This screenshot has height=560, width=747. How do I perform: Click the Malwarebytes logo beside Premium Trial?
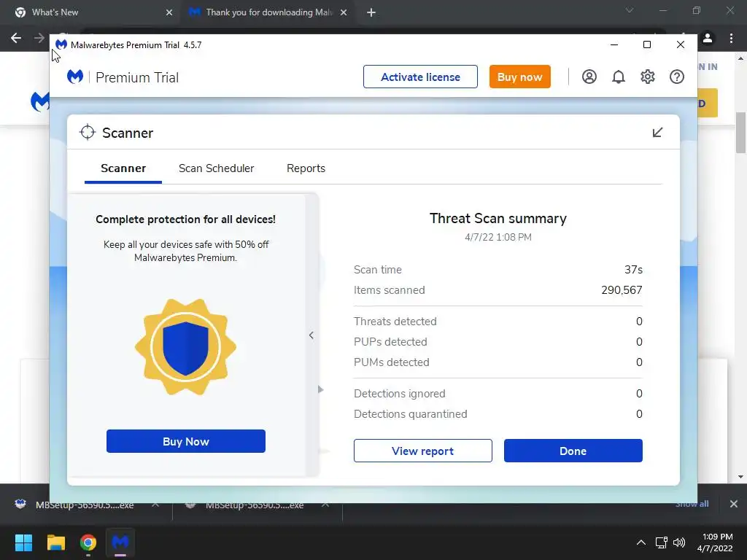tap(75, 77)
